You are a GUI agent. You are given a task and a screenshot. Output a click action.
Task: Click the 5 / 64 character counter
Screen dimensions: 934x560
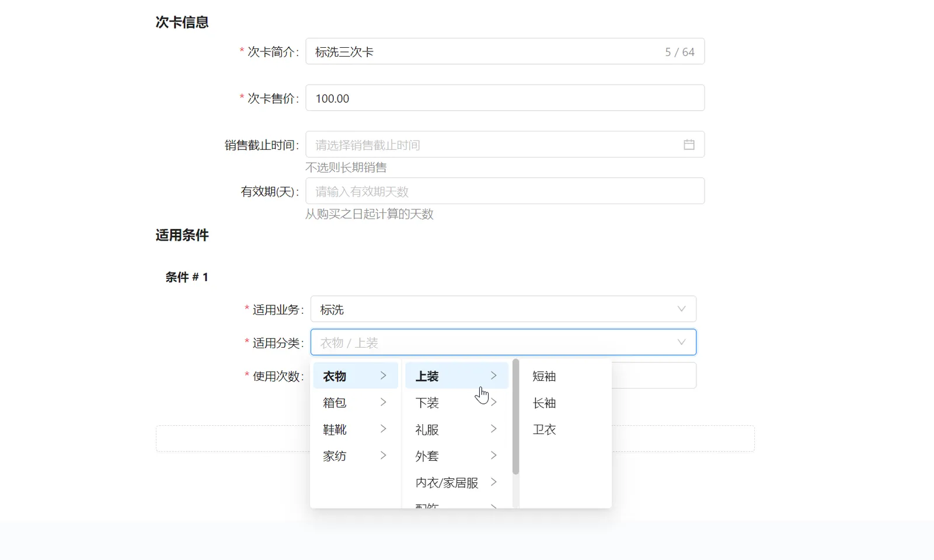[679, 52]
